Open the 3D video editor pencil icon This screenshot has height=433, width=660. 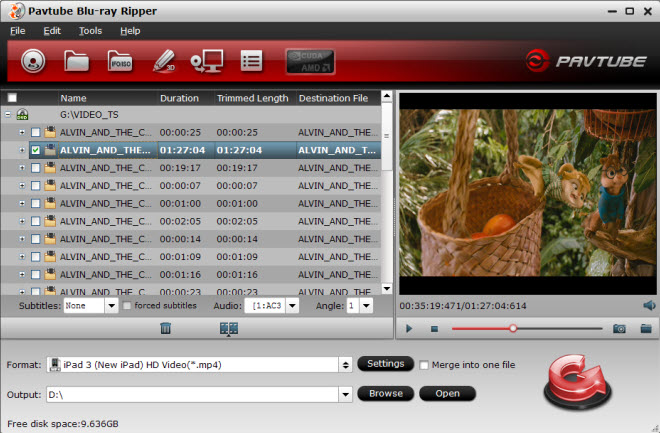(164, 61)
